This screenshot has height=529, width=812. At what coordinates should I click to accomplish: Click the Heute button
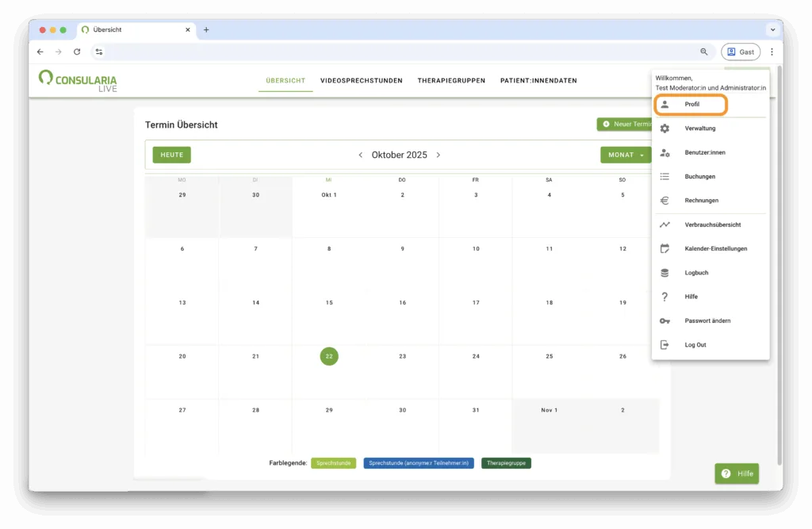point(171,155)
